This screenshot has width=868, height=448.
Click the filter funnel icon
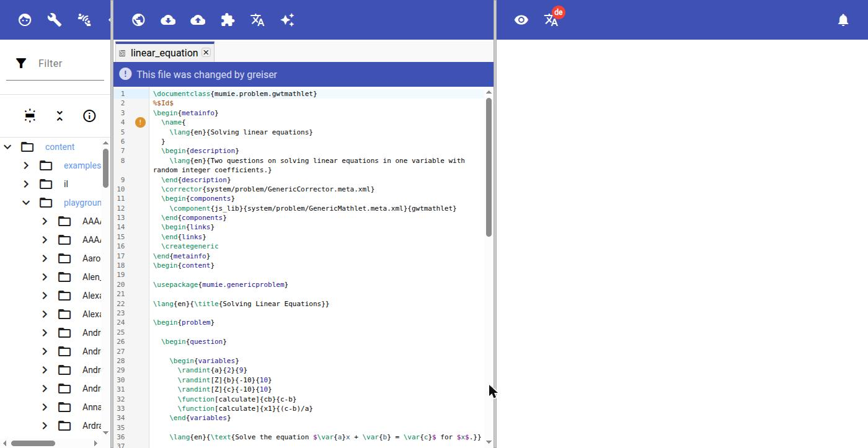[21, 63]
